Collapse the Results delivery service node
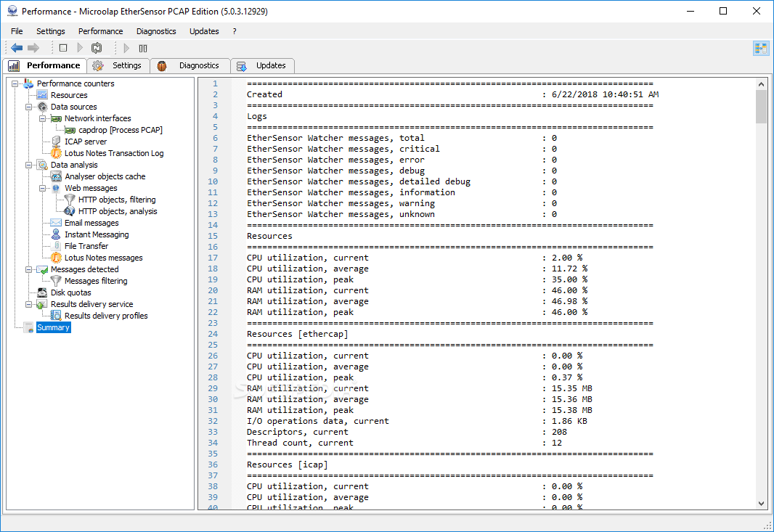The height and width of the screenshot is (532, 774). 28,305
